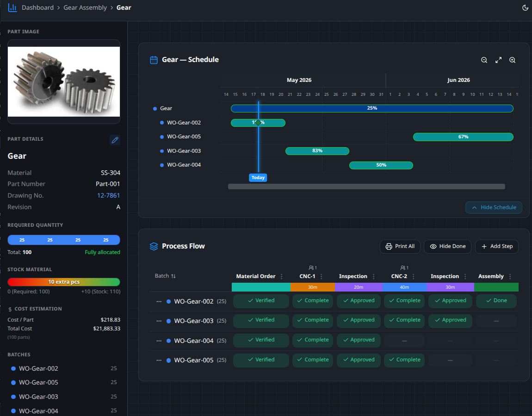Select WO-Gear-002 in schedule list
This screenshot has height=416, width=532.
(184, 123)
